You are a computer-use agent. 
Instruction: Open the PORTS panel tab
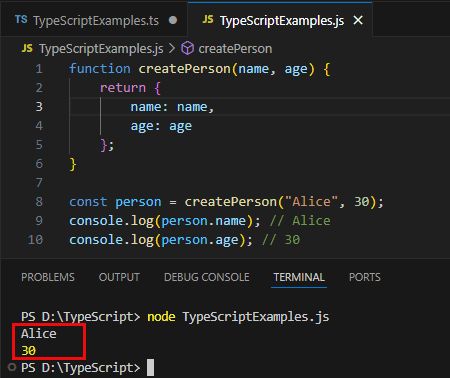click(x=365, y=277)
